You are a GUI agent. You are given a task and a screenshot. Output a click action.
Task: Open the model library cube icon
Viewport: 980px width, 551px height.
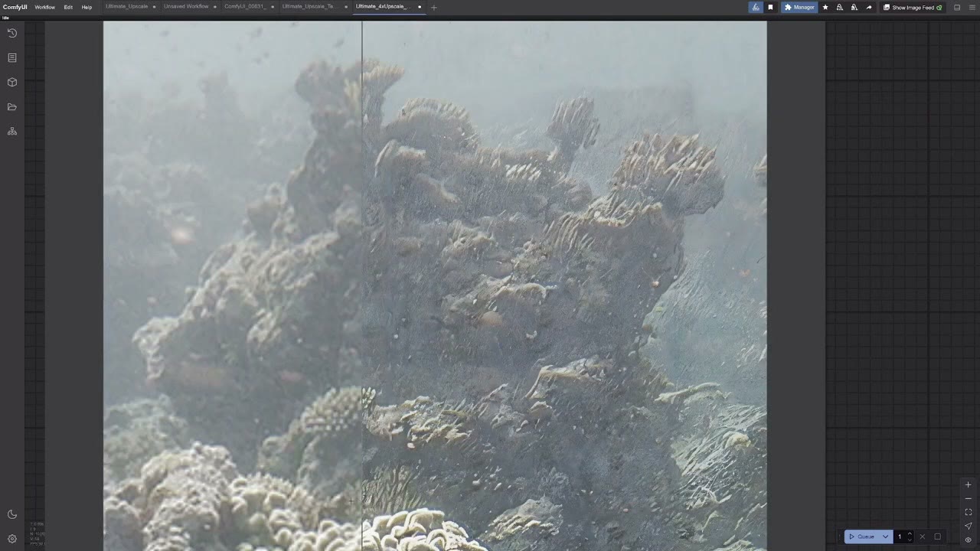coord(12,82)
